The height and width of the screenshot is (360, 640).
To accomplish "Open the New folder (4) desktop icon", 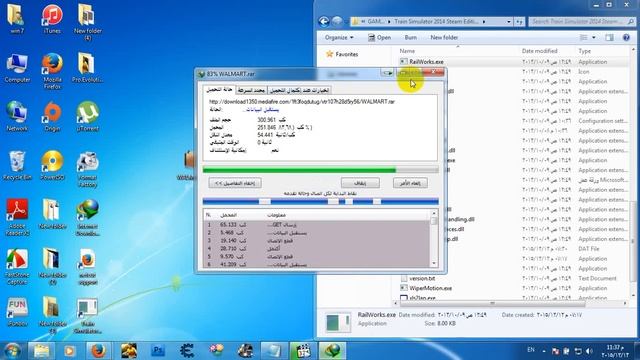I will pyautogui.click(x=87, y=22).
